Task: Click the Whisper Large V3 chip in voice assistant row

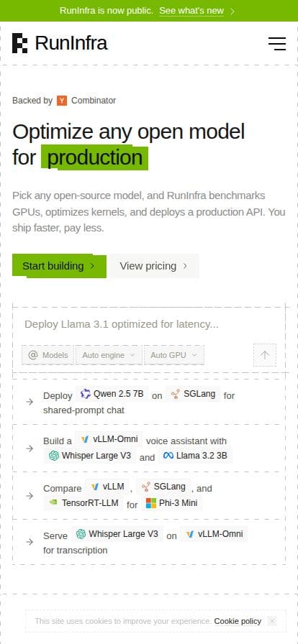Action: [x=90, y=456]
